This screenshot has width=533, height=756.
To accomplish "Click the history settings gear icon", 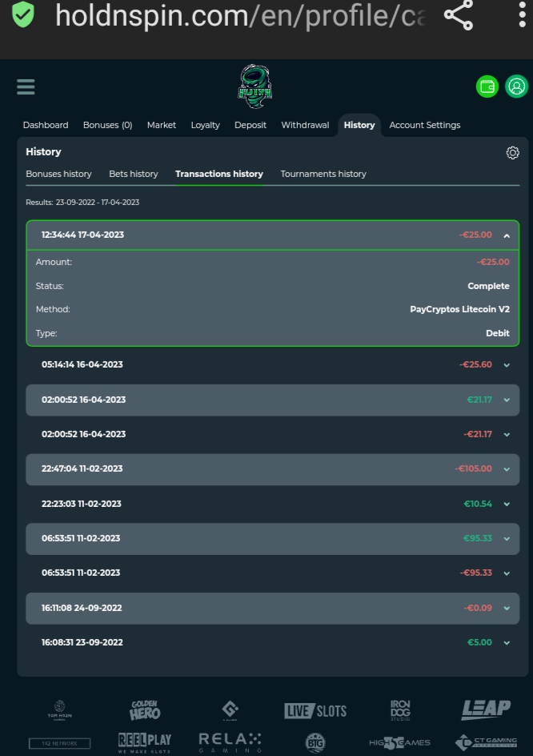I will click(513, 153).
